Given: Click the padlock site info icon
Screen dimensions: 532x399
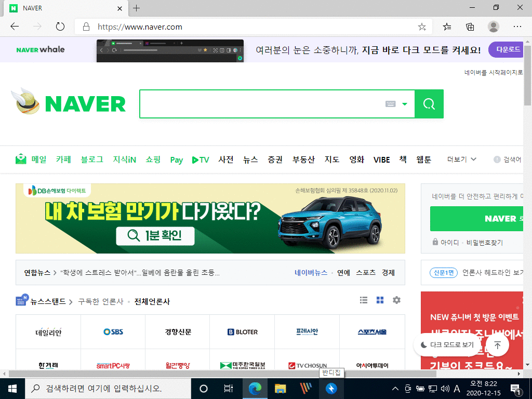Looking at the screenshot, I should [86, 26].
